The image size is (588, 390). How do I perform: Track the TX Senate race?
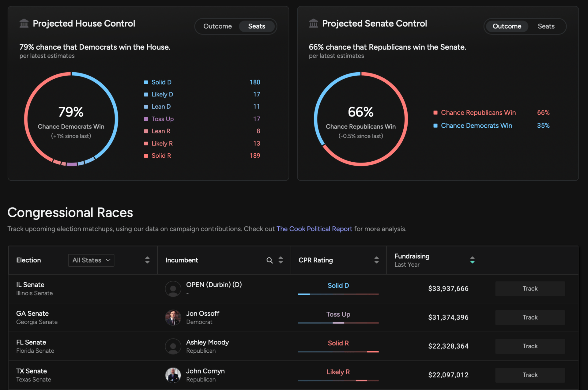click(530, 375)
